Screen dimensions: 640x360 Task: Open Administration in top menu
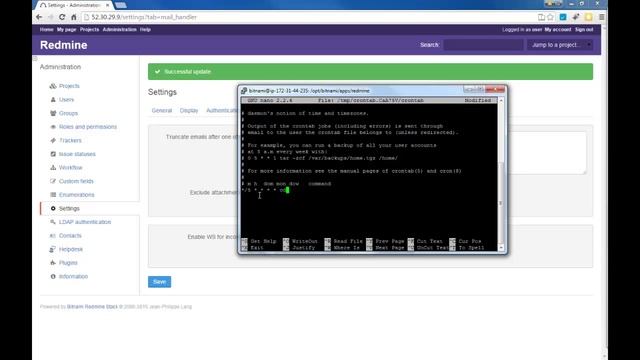click(120, 29)
